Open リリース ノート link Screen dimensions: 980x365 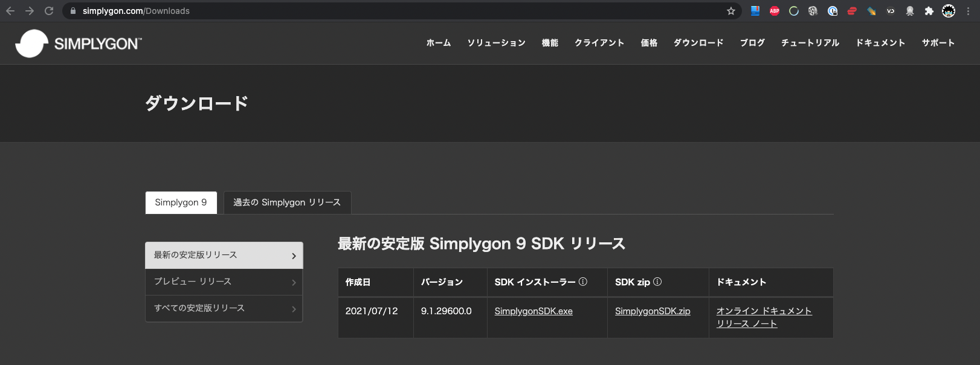(747, 324)
